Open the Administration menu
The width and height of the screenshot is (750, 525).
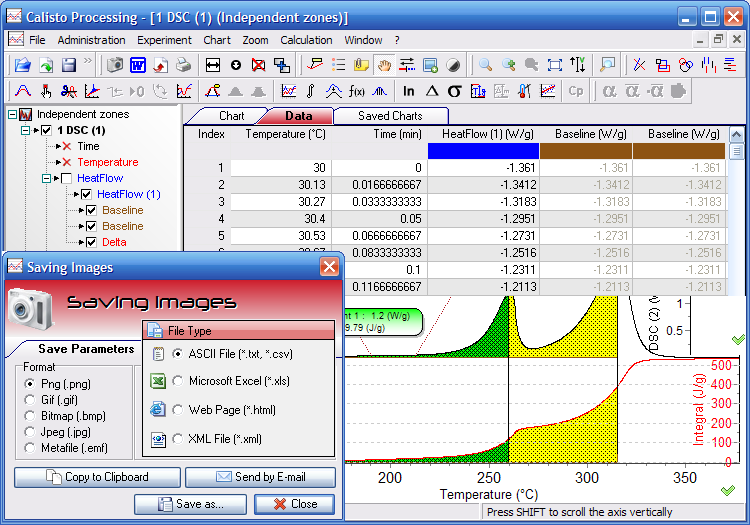[x=91, y=40]
